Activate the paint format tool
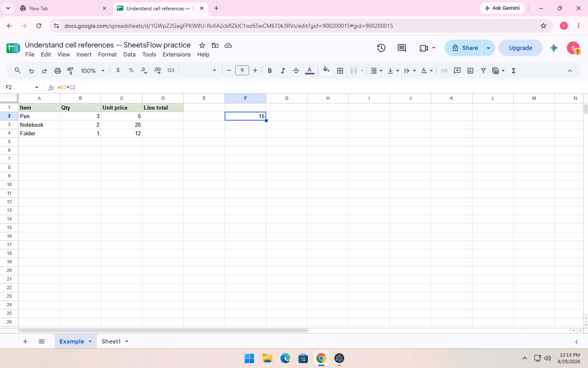This screenshot has height=368, width=588. (71, 71)
